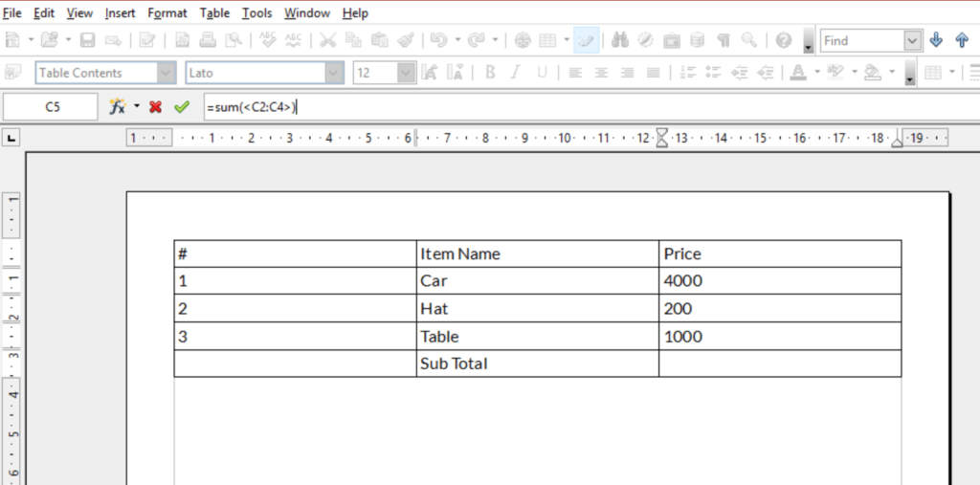Toggle automatic spell checking
Screen dimensions: 980x485
293,40
